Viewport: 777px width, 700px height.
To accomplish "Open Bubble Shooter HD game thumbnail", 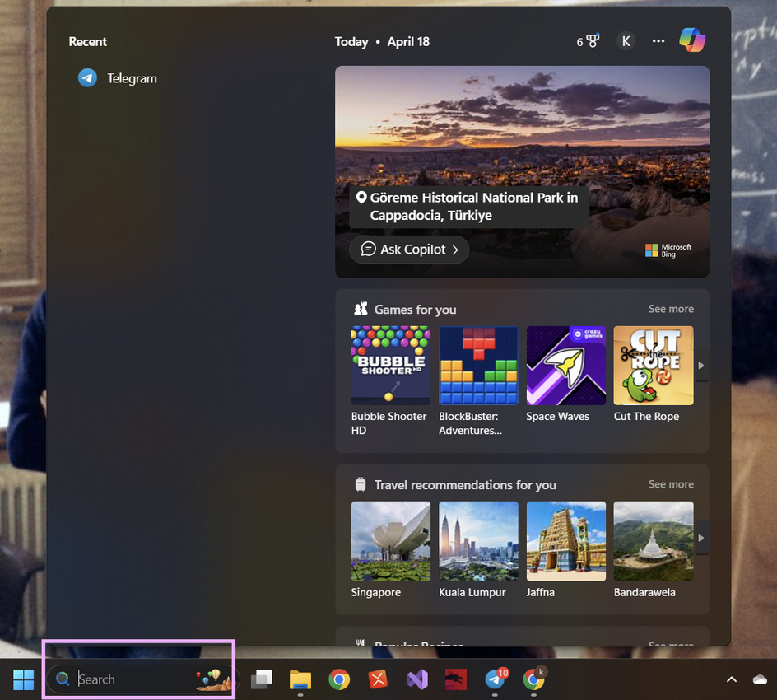I will (391, 366).
